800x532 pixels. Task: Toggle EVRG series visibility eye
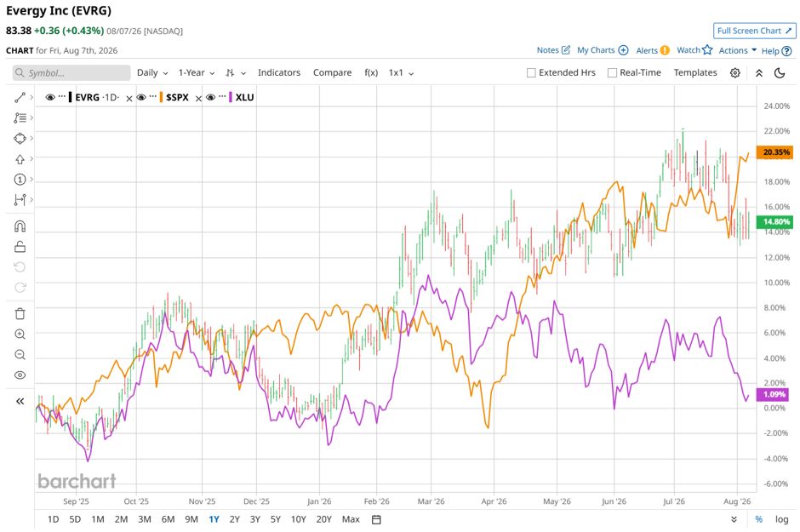coord(50,97)
